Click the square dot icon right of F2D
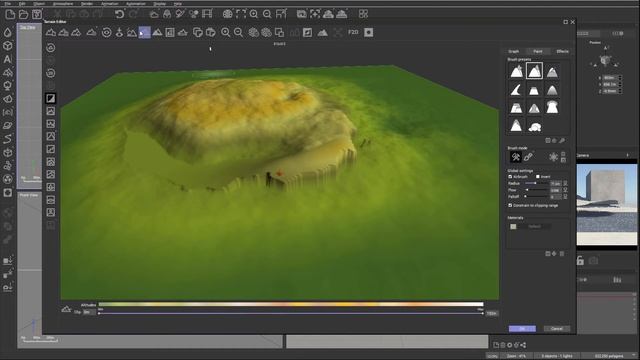The width and height of the screenshot is (640, 360). click(x=369, y=32)
